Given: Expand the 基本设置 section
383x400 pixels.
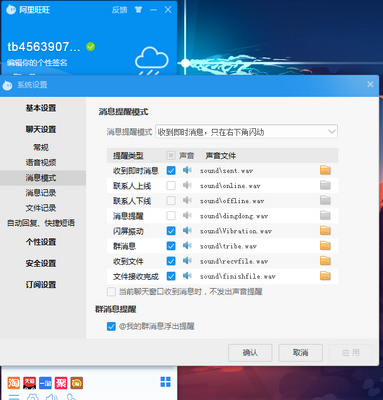Looking at the screenshot, I should [x=41, y=108].
